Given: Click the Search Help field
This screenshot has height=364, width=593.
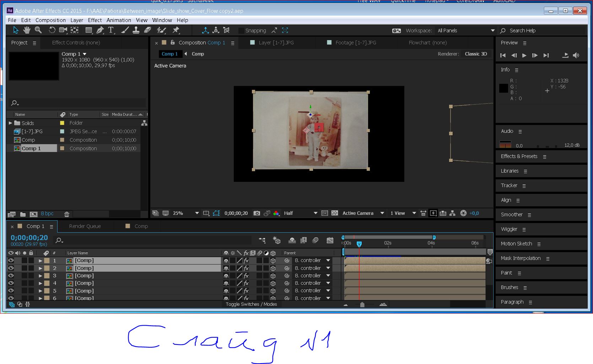Looking at the screenshot, I should tap(543, 31).
